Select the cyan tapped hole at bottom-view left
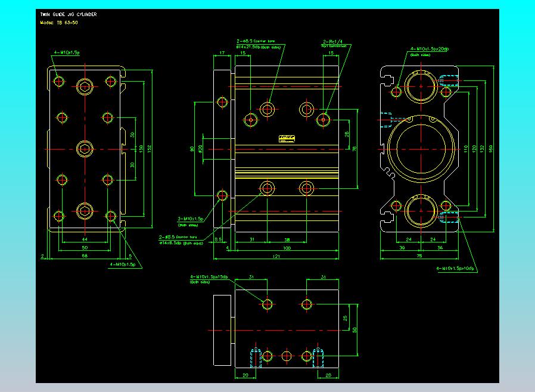 click(x=256, y=357)
